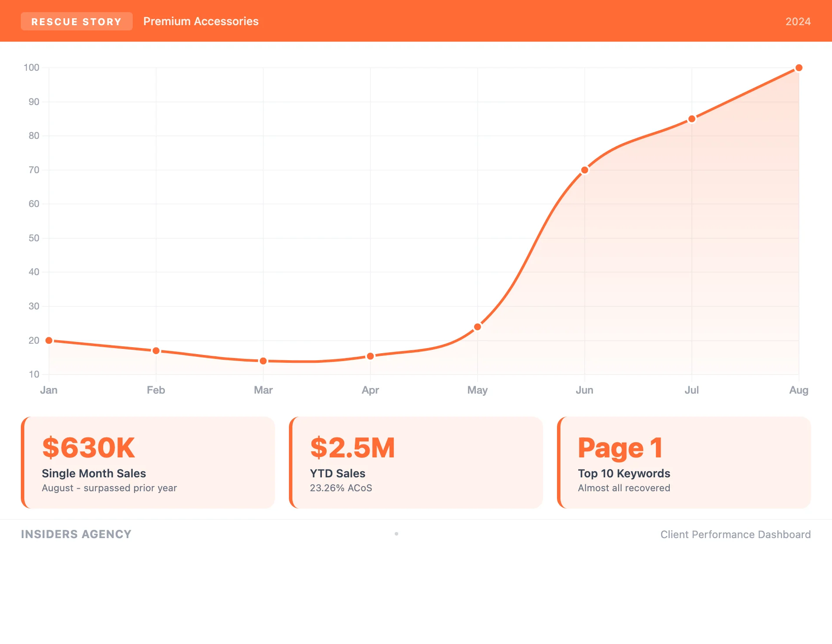Click the March data point on chart
Viewport: 832px width, 644px height.
click(263, 361)
